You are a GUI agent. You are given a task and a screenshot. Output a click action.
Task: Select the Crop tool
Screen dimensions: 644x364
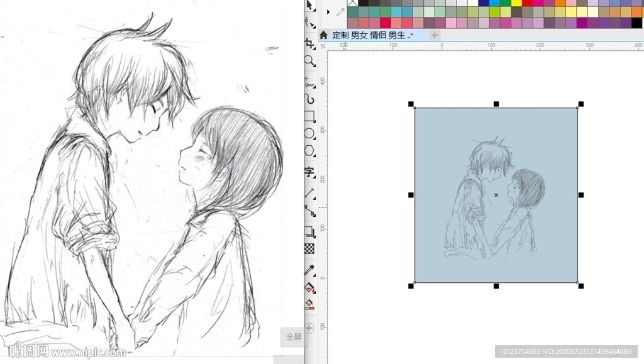click(x=309, y=43)
